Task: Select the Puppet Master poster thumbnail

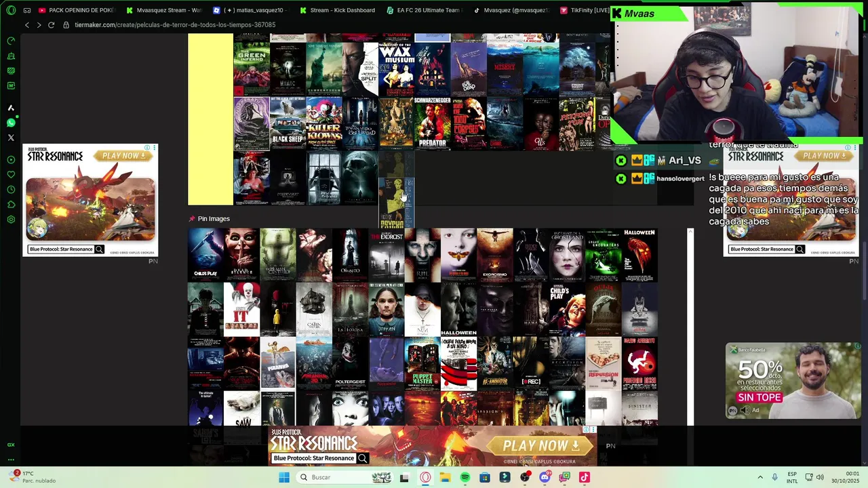Action: tap(422, 363)
